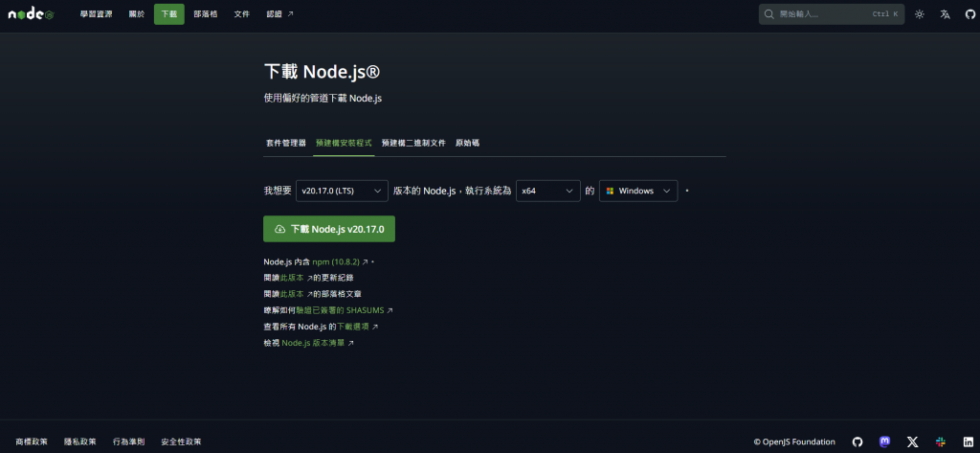Switch to the 套件管理器 tab
The height and width of the screenshot is (453, 980).
pos(286,143)
